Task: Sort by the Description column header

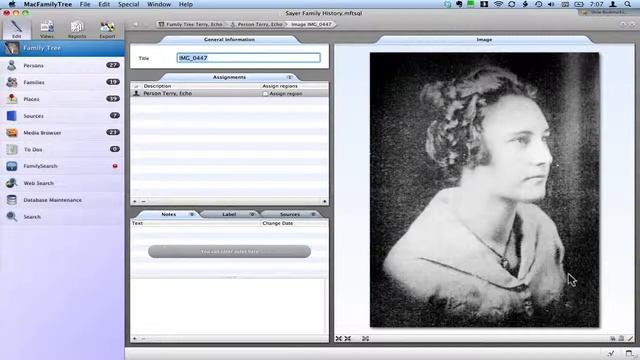Action: click(200, 86)
